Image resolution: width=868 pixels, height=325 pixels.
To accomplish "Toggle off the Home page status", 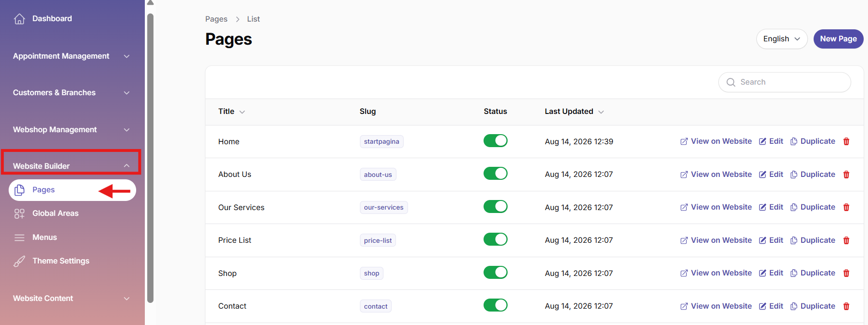I will (x=496, y=141).
